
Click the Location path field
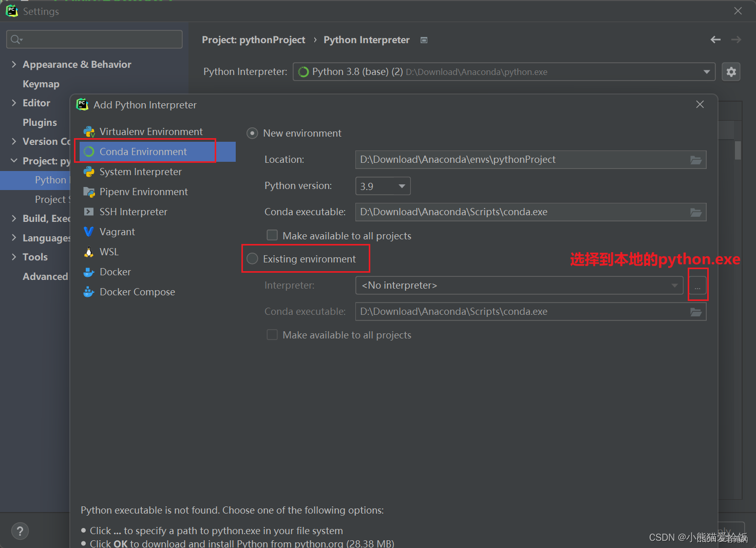[x=531, y=160]
